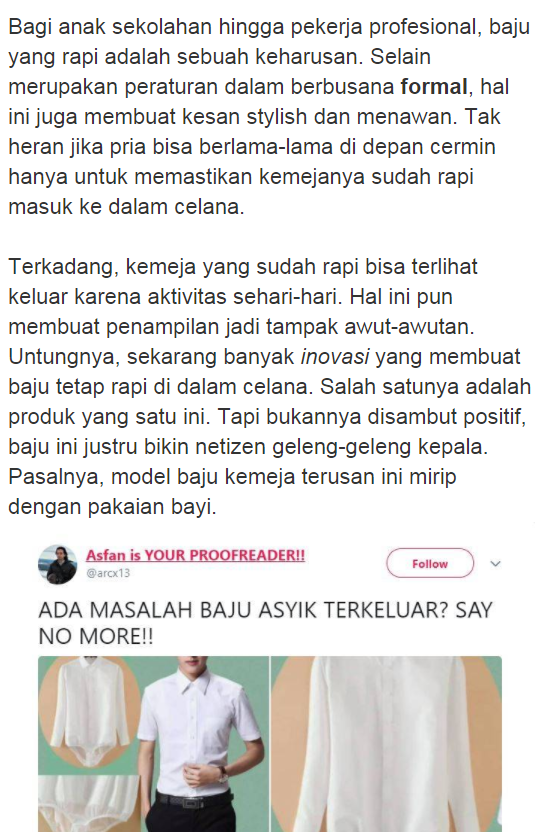The width and height of the screenshot is (543, 832).
Task: Click the wristwatch on the man's arm
Action: pos(223,775)
